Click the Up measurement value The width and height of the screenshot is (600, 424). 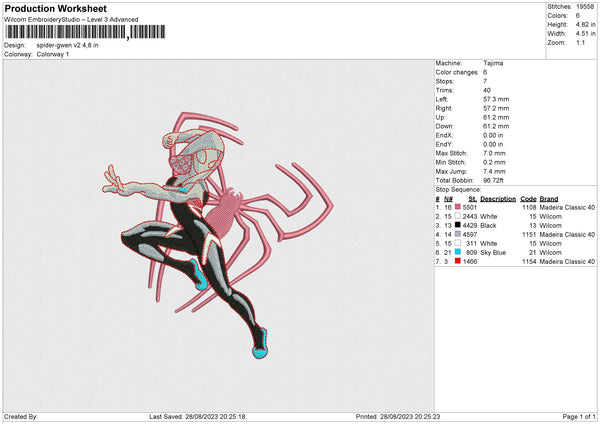point(496,117)
